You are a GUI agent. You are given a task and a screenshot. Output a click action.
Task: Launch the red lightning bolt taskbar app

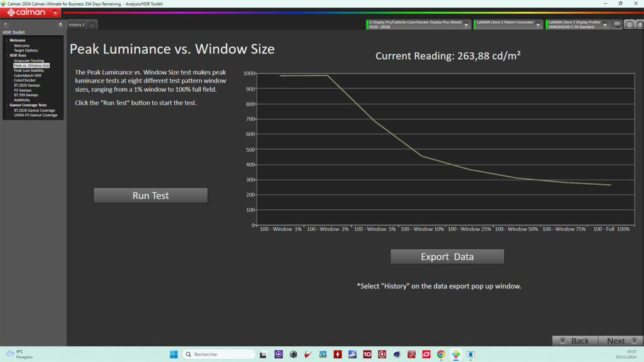[338, 354]
